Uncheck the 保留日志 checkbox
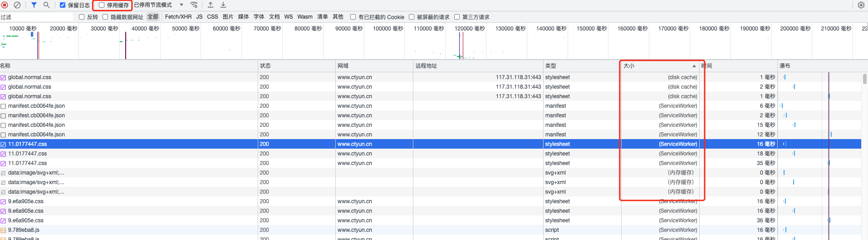Screen dimensions: 868x240 [x=63, y=5]
